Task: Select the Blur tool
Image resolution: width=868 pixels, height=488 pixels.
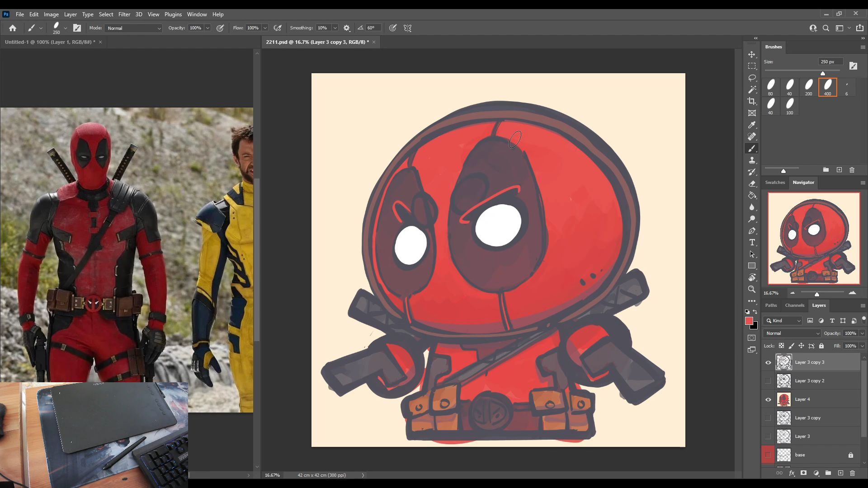Action: tap(752, 207)
